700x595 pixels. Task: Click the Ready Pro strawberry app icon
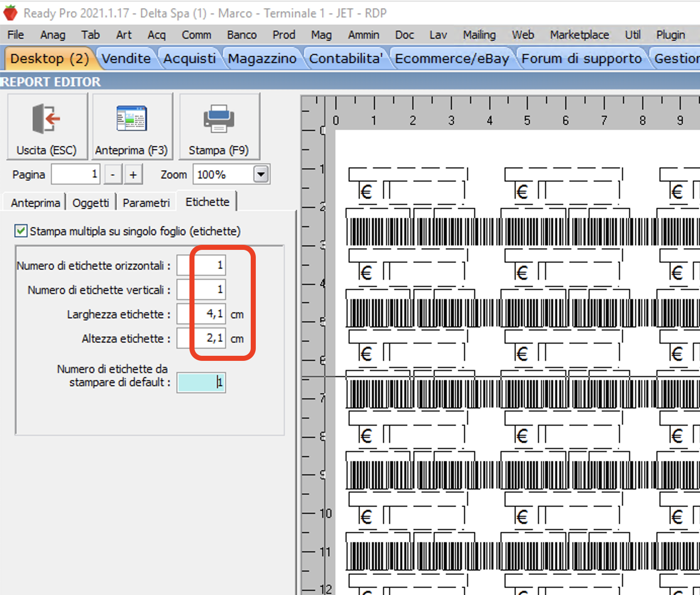(10, 13)
